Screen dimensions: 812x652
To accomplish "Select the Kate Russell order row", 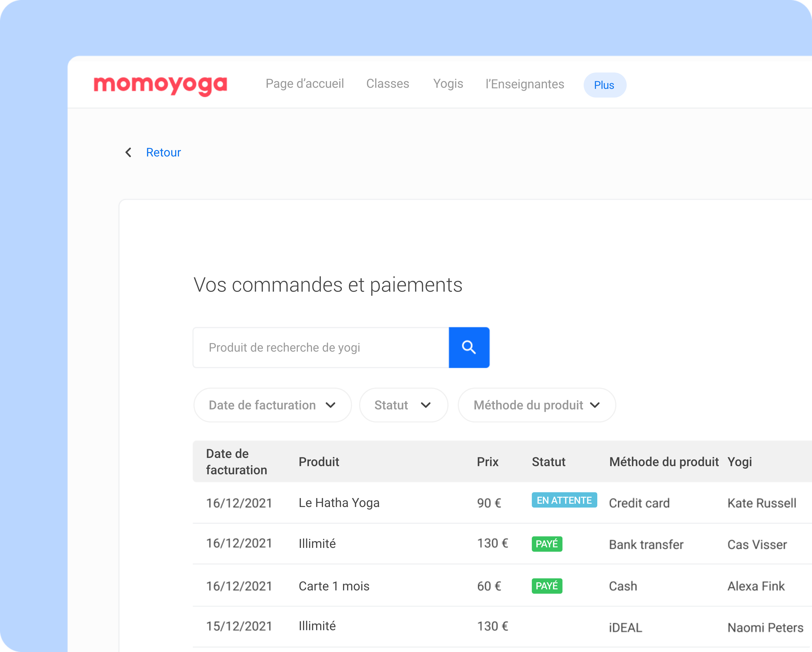I will pyautogui.click(x=339, y=503).
